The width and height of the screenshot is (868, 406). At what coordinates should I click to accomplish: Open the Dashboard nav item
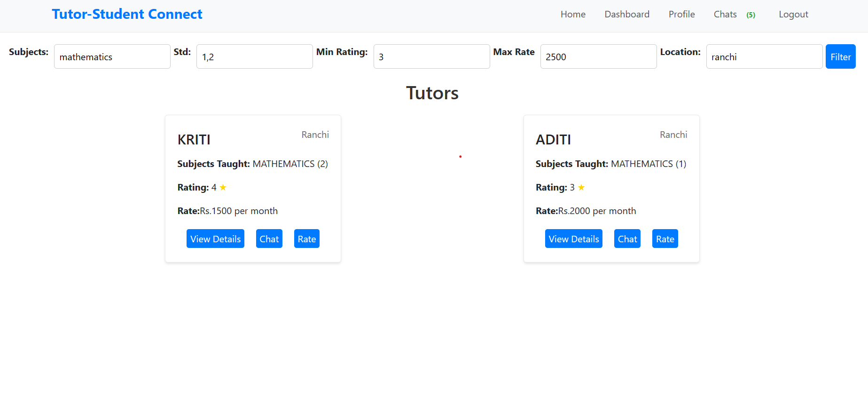(627, 15)
